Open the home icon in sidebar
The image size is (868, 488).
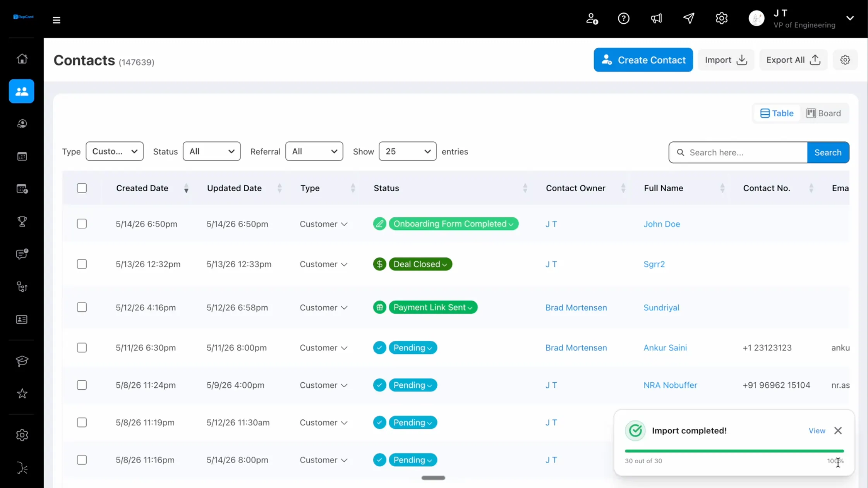(x=22, y=58)
